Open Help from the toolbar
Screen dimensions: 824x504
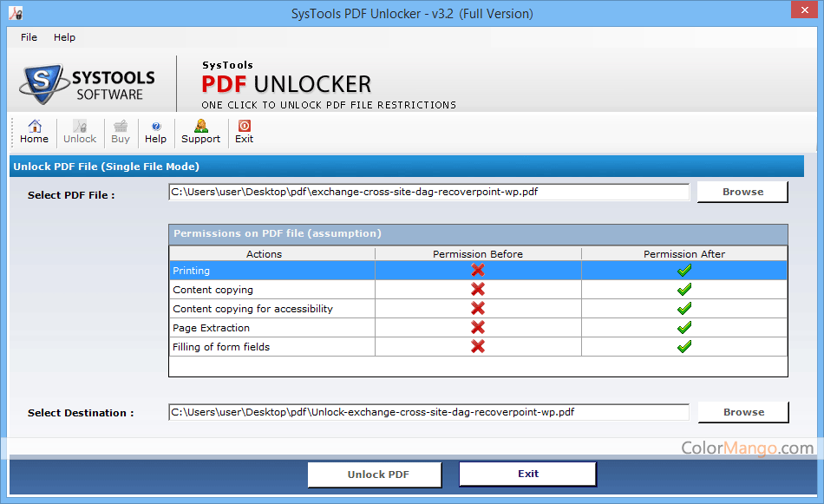(155, 132)
